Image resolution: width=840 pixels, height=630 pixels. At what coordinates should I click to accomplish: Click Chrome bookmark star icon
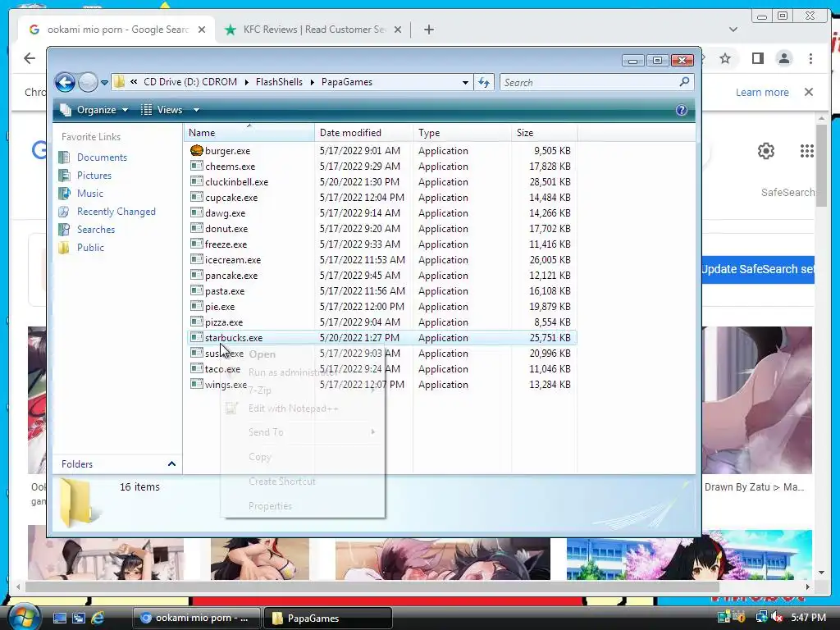pos(725,58)
